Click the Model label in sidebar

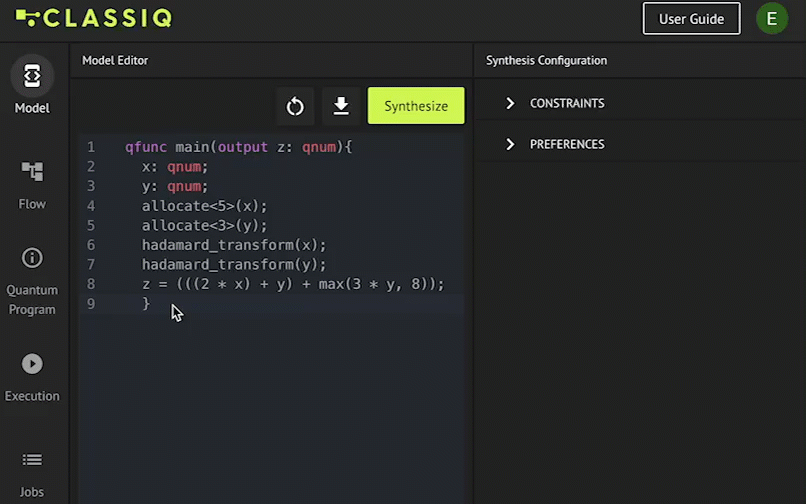click(x=32, y=109)
